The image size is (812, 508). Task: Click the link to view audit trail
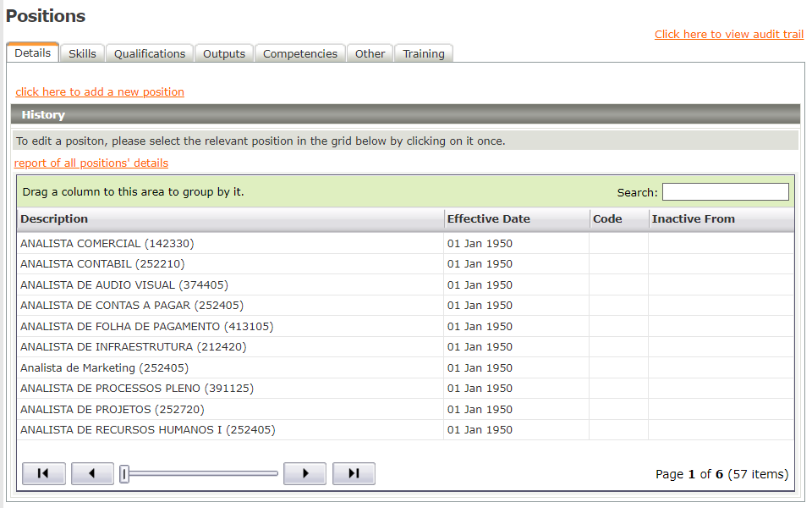click(729, 34)
